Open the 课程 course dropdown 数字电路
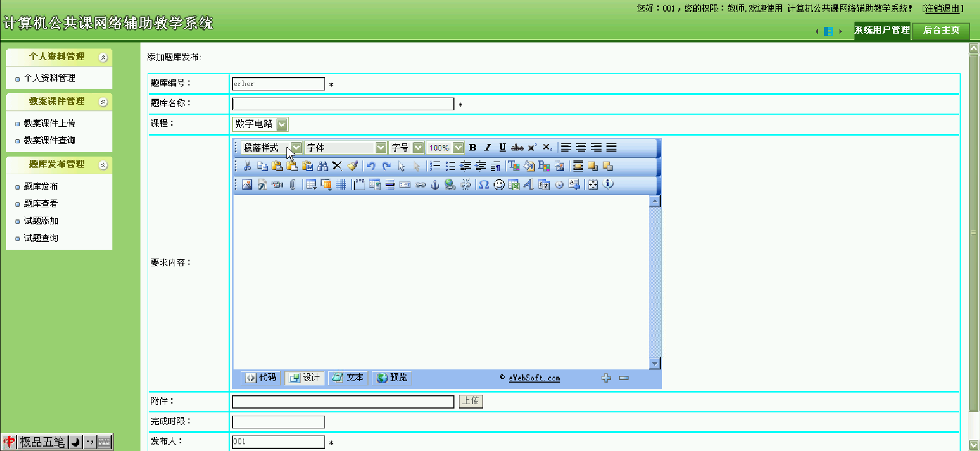 tap(260, 124)
